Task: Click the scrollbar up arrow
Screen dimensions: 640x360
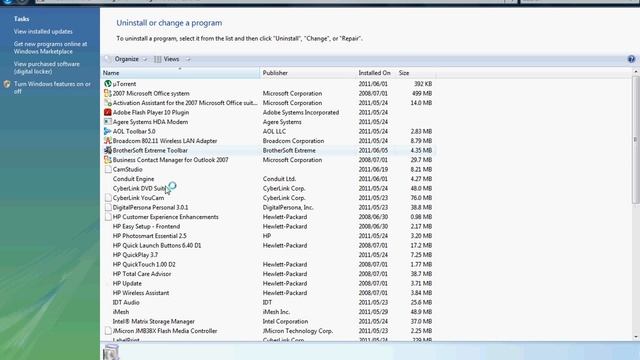Action: coord(635,71)
